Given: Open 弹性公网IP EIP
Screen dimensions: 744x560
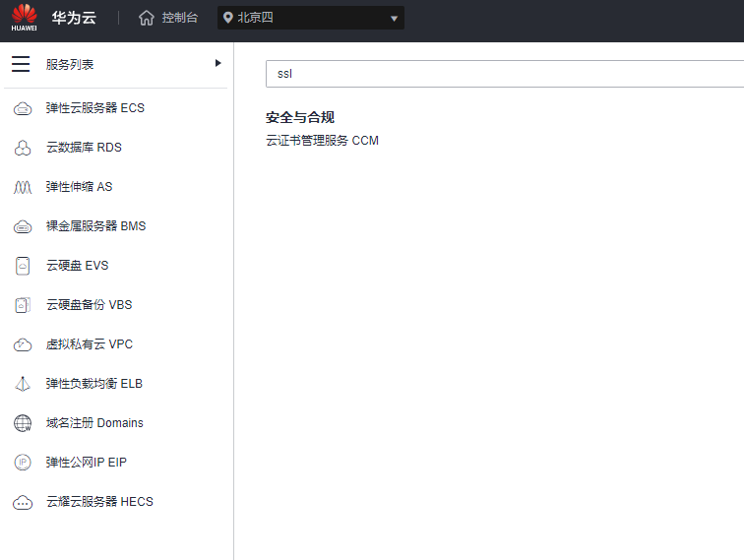Looking at the screenshot, I should tap(86, 463).
